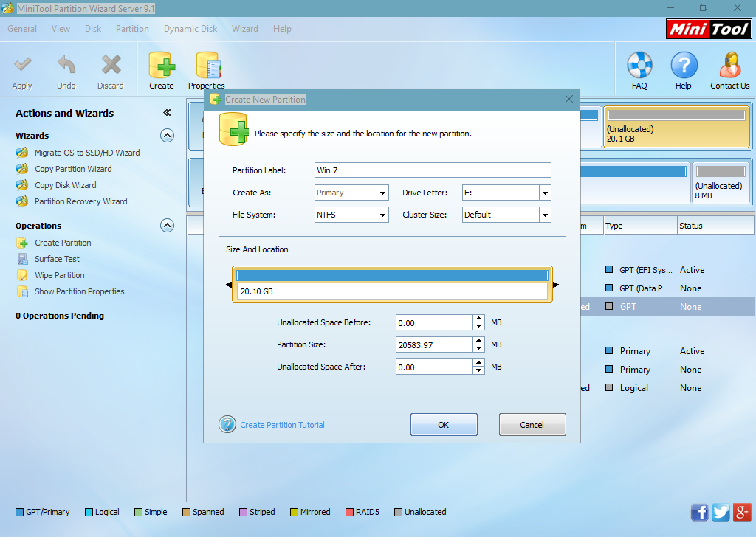
Task: Click the left handle of the partition size bar
Action: coord(229,285)
